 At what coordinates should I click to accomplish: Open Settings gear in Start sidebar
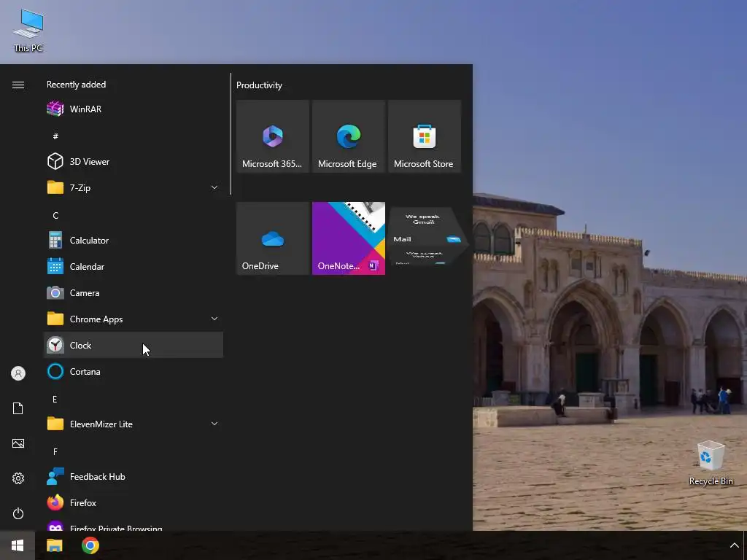18,478
